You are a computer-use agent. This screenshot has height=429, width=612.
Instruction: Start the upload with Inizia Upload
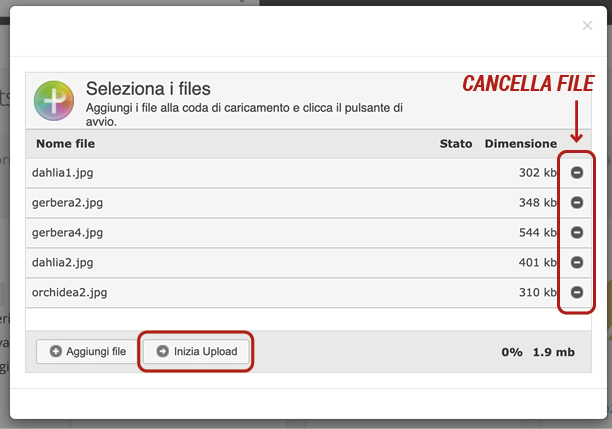tap(196, 351)
